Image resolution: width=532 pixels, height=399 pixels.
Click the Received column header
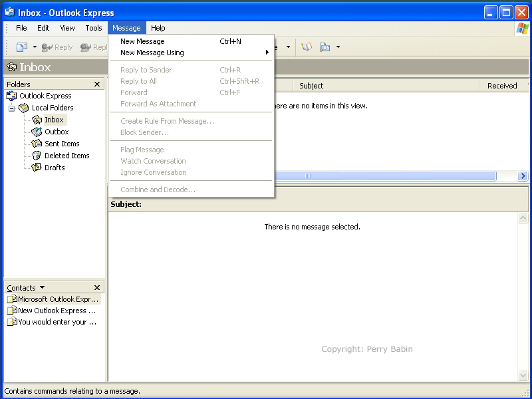point(501,86)
